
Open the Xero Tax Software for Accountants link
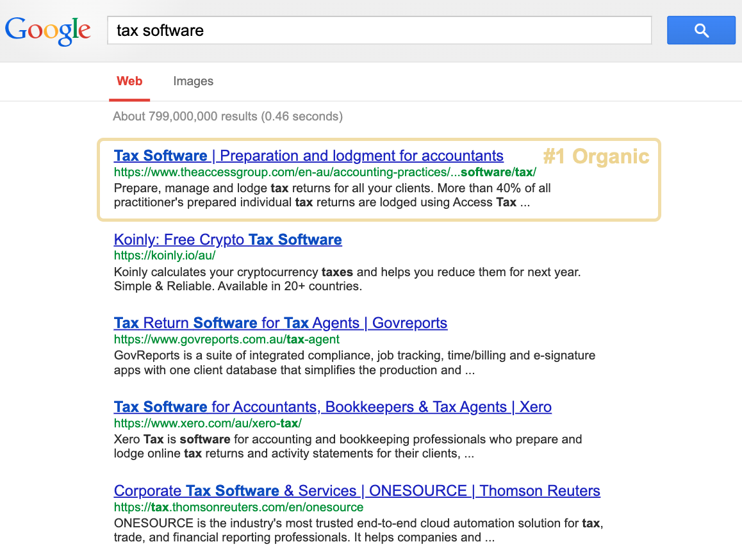(332, 407)
